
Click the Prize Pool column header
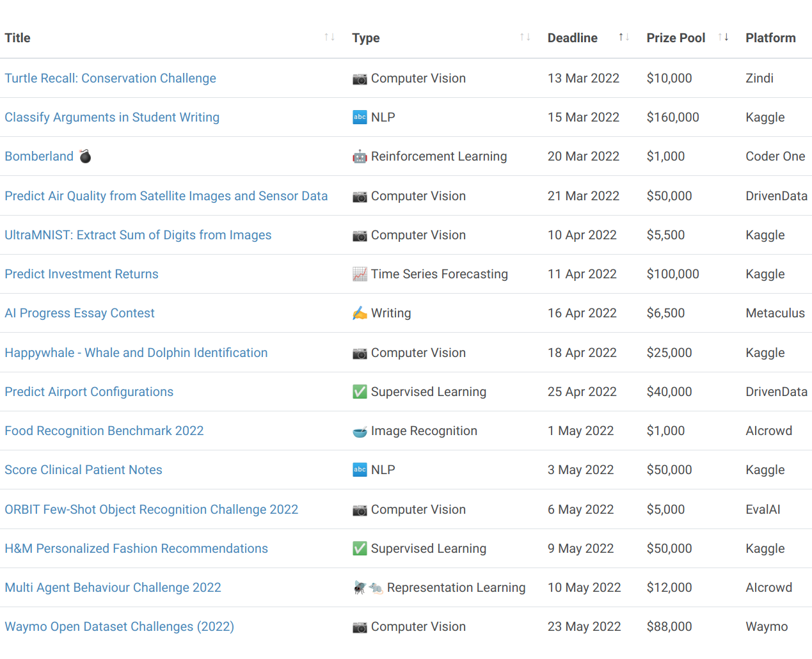(x=676, y=38)
